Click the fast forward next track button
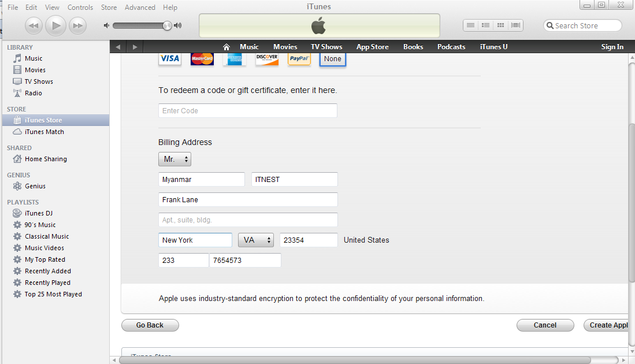Viewport: 635px width, 364px height. (77, 26)
